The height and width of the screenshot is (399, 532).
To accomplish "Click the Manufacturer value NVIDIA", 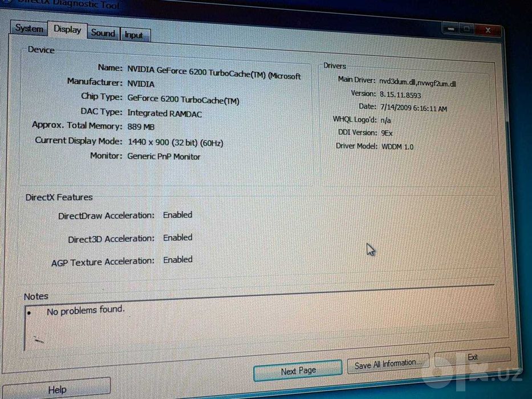I will click(141, 84).
